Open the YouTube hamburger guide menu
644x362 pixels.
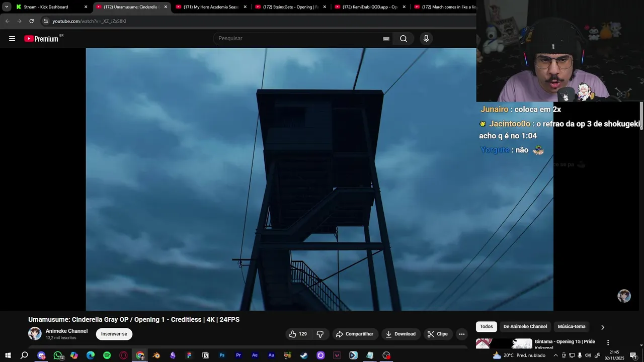click(x=12, y=39)
